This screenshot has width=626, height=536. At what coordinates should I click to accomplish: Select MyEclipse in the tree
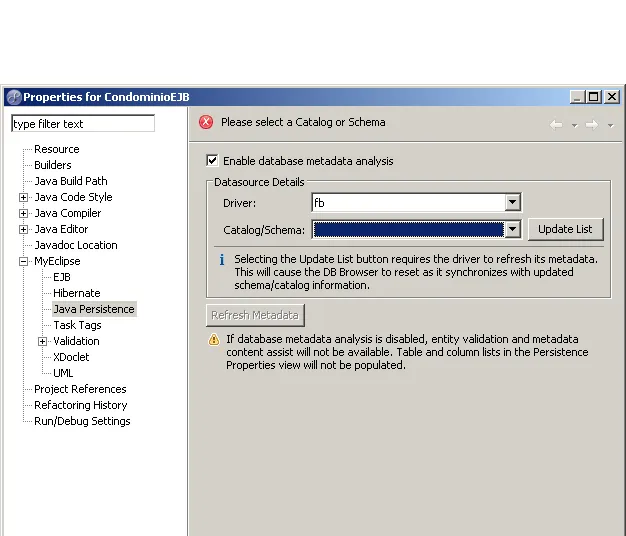57,261
